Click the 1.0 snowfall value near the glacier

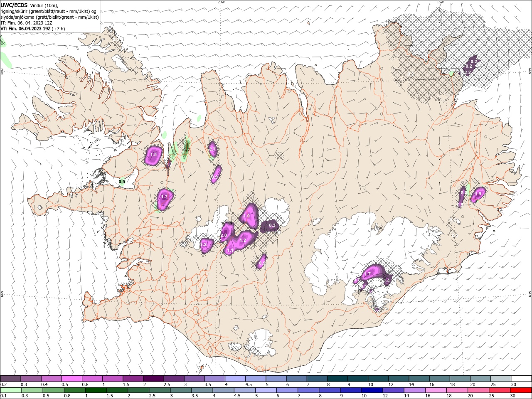[x=246, y=216]
